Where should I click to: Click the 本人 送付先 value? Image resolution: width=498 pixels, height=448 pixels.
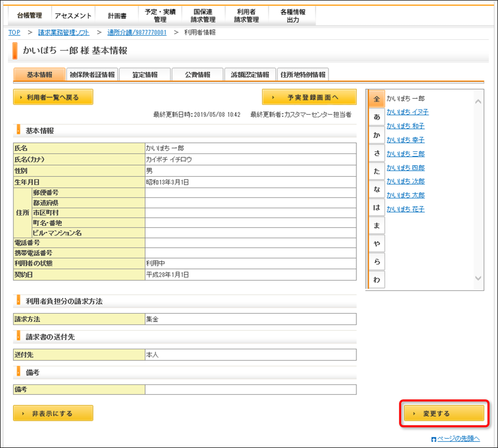point(152,355)
